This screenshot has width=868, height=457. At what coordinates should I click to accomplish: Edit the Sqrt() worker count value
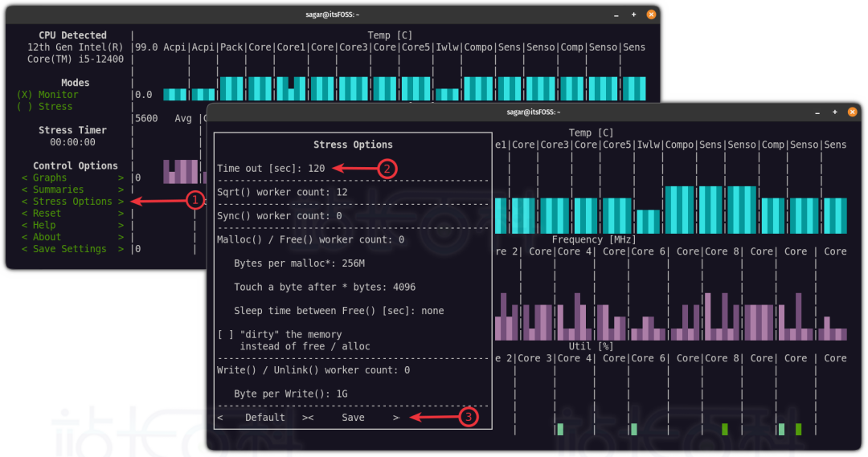pyautogui.click(x=342, y=193)
